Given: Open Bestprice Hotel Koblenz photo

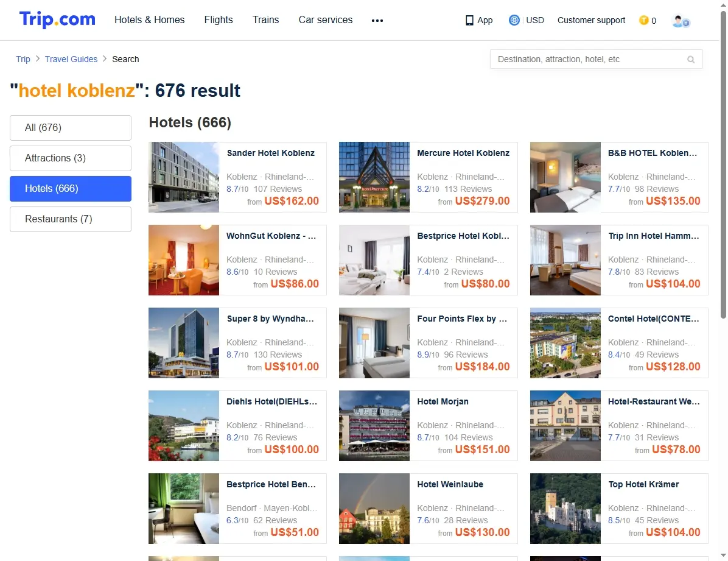Looking at the screenshot, I should 374,260.
